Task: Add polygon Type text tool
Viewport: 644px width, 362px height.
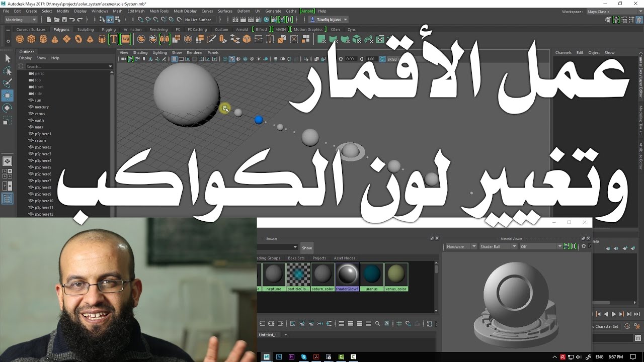Action: click(x=114, y=39)
